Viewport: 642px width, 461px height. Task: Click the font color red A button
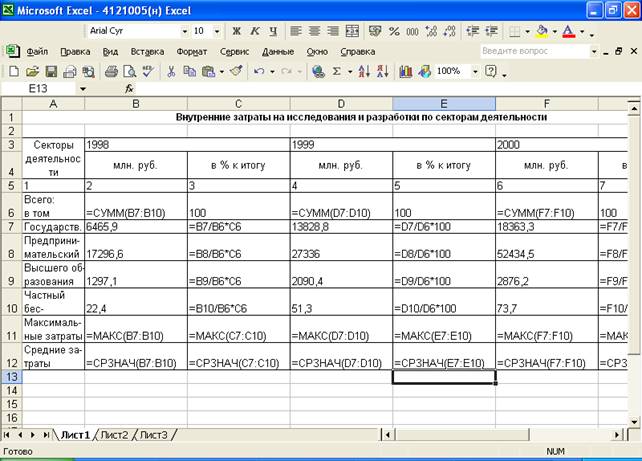click(x=568, y=31)
